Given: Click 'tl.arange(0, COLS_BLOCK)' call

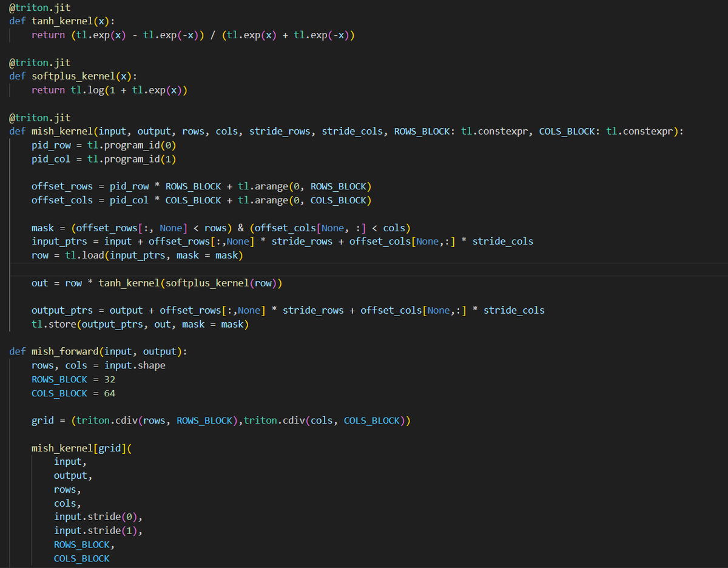Looking at the screenshot, I should coord(305,200).
